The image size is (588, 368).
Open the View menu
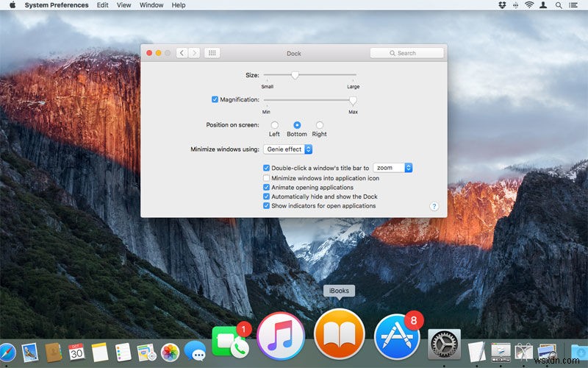pos(123,5)
